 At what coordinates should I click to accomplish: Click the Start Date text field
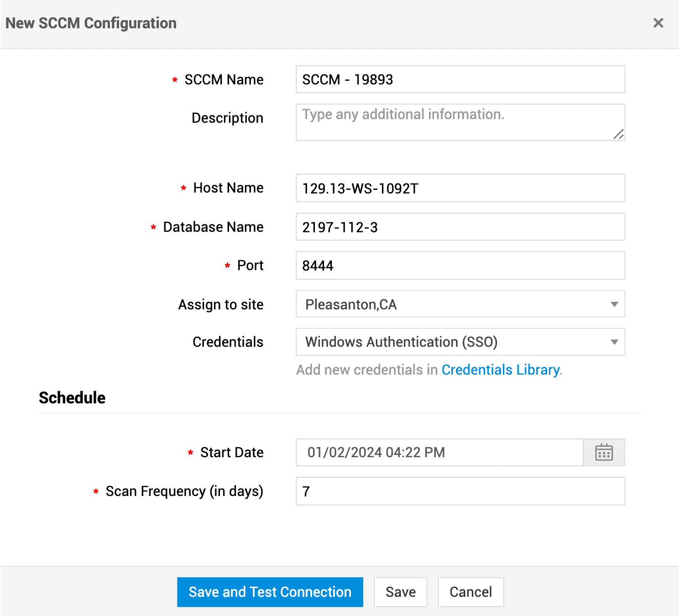pyautogui.click(x=439, y=452)
